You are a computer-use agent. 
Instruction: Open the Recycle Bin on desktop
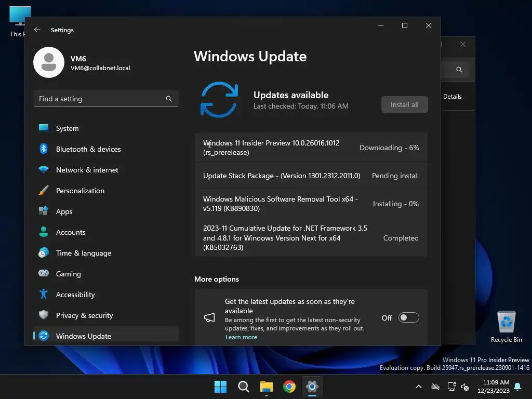click(x=506, y=326)
